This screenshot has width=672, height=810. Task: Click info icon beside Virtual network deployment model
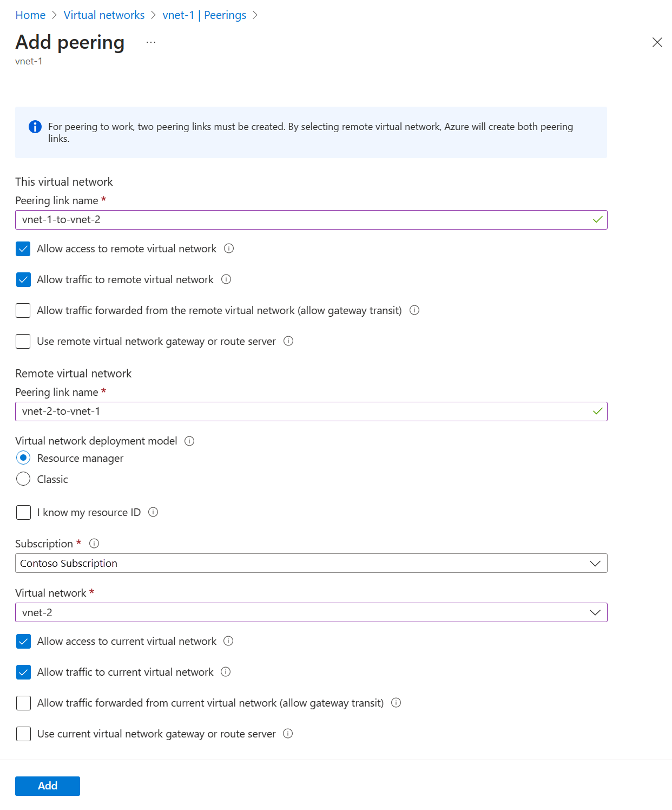(x=189, y=441)
